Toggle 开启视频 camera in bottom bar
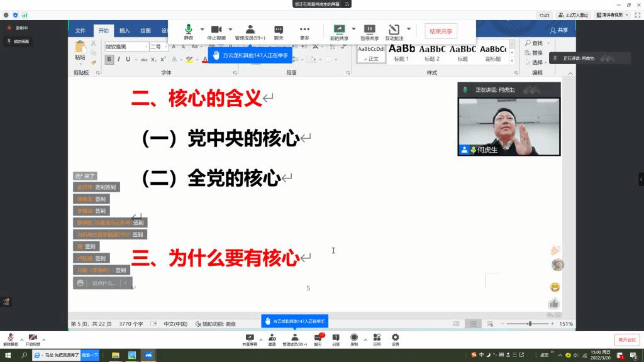This screenshot has width=644, height=362. pyautogui.click(x=33, y=338)
